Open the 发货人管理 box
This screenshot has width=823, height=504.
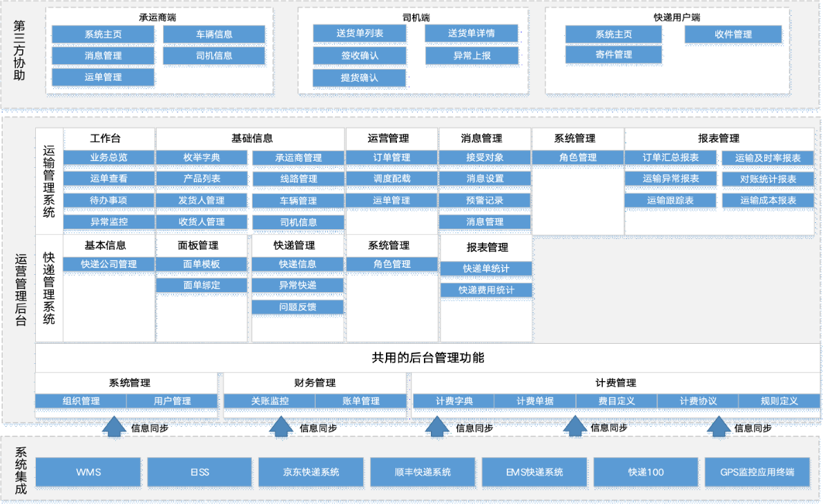[x=202, y=200]
